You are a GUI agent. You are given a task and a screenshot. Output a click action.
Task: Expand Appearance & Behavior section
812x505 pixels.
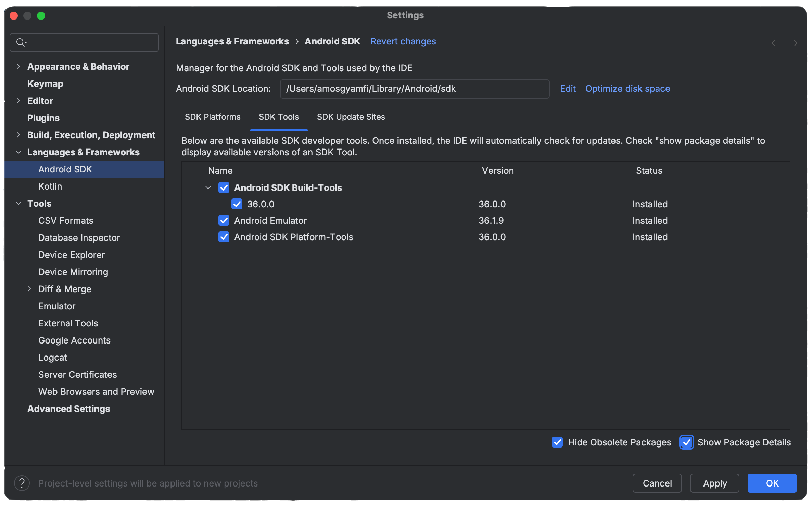[18, 66]
